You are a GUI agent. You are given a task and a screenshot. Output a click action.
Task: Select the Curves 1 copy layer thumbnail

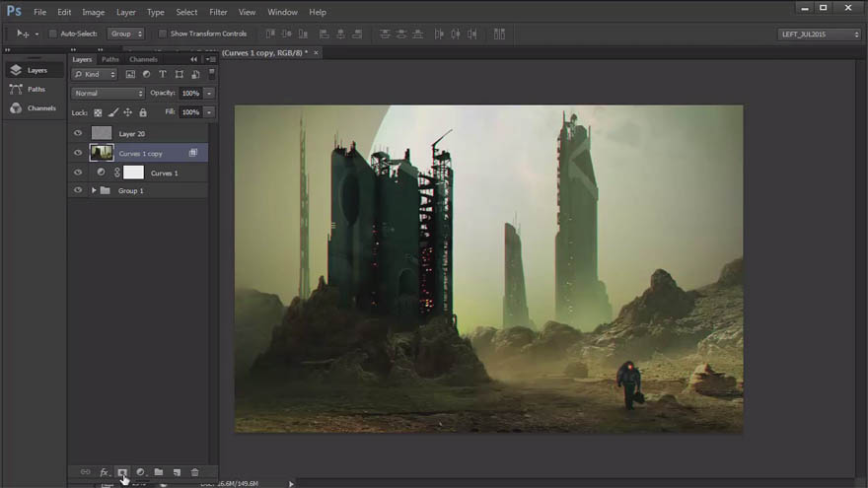[x=102, y=153]
